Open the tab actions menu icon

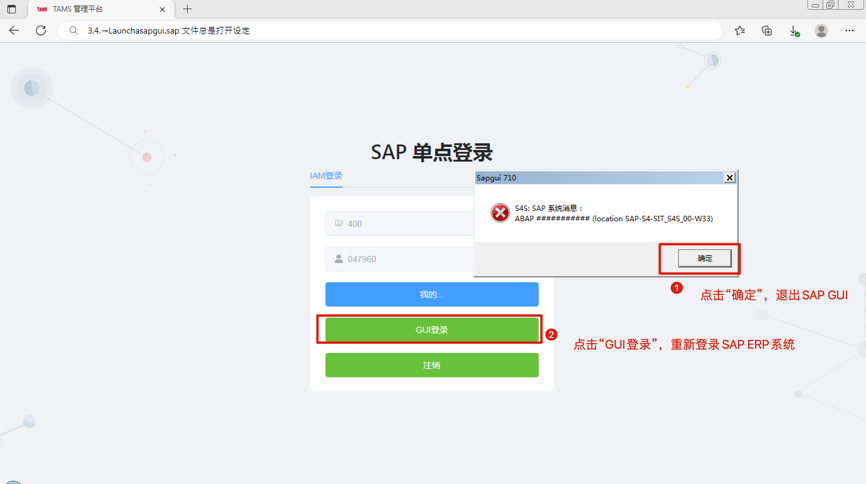(12, 9)
